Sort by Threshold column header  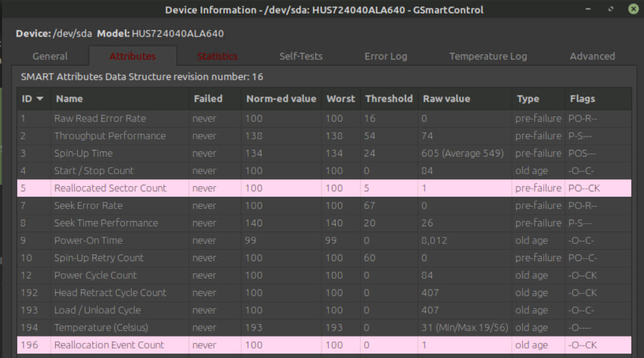(x=389, y=99)
